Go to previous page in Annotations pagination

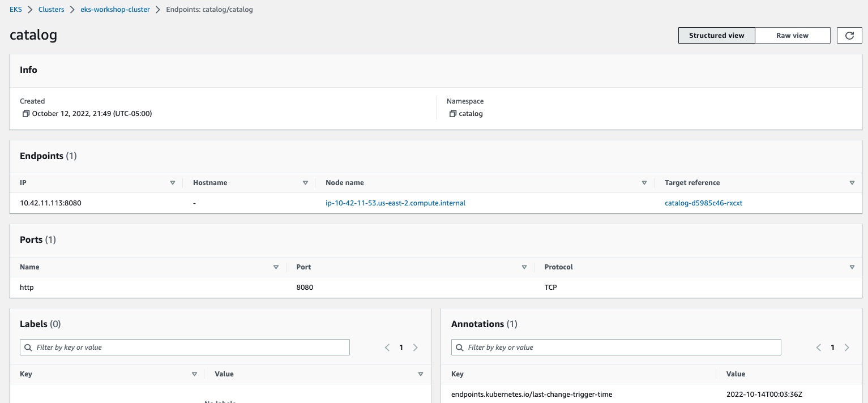click(x=819, y=348)
